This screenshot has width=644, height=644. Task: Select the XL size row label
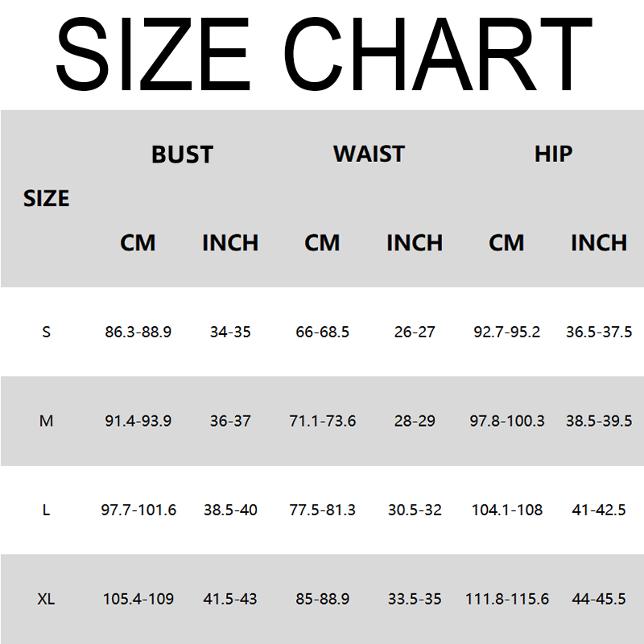click(x=46, y=599)
